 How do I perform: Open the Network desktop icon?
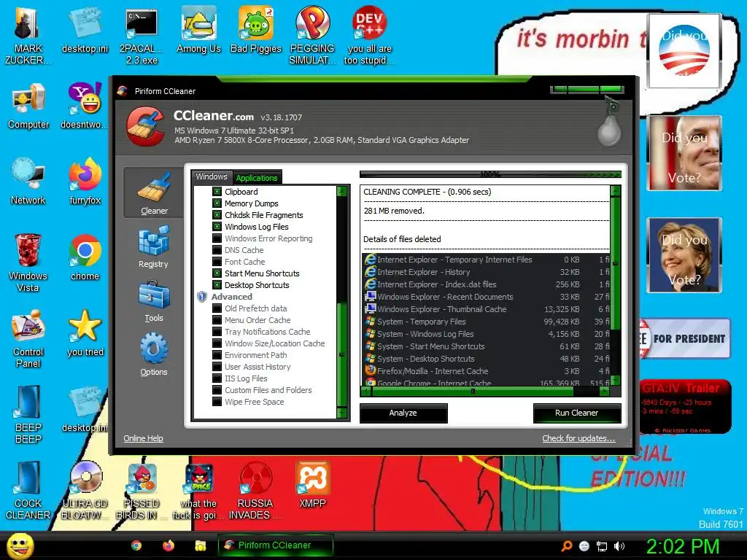(x=28, y=182)
